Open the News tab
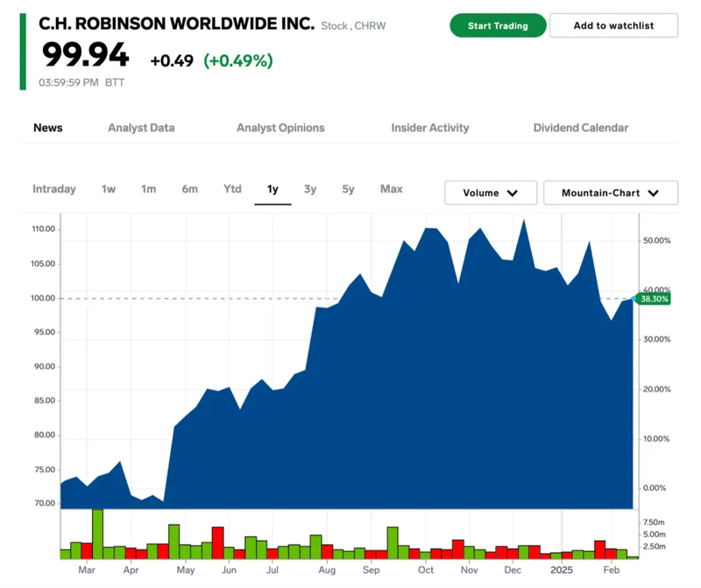This screenshot has width=701, height=588. coord(48,128)
